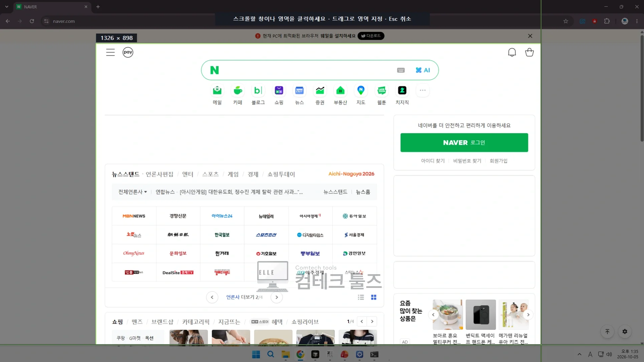The image size is (644, 362).
Task: Open the Naver Mail (메일) shortcut icon
Action: (217, 90)
